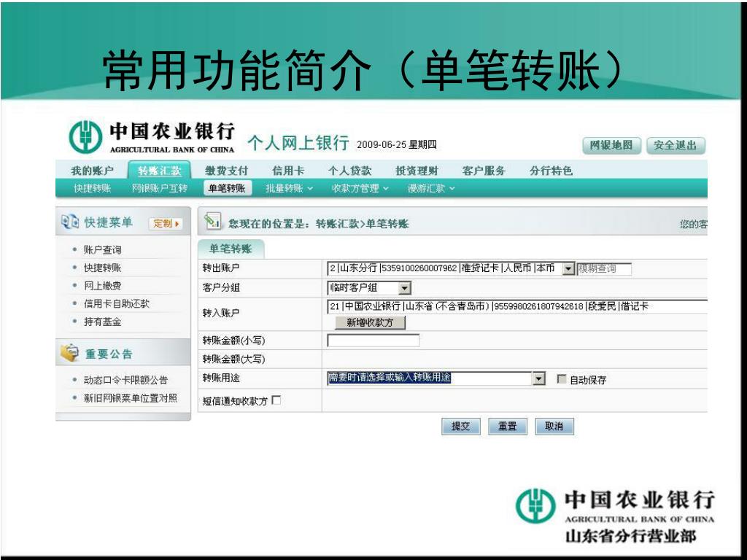Go to the 个人贷款 tab
747x560 pixels.
click(349, 171)
